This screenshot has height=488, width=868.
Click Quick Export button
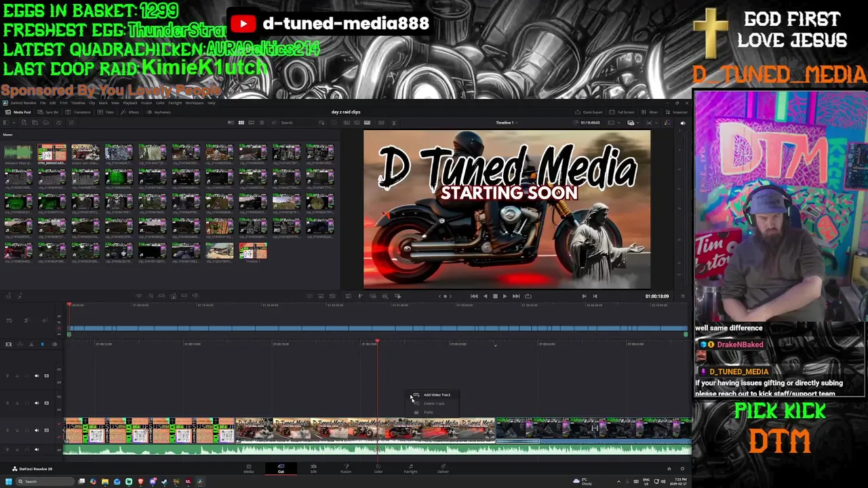[x=589, y=112]
